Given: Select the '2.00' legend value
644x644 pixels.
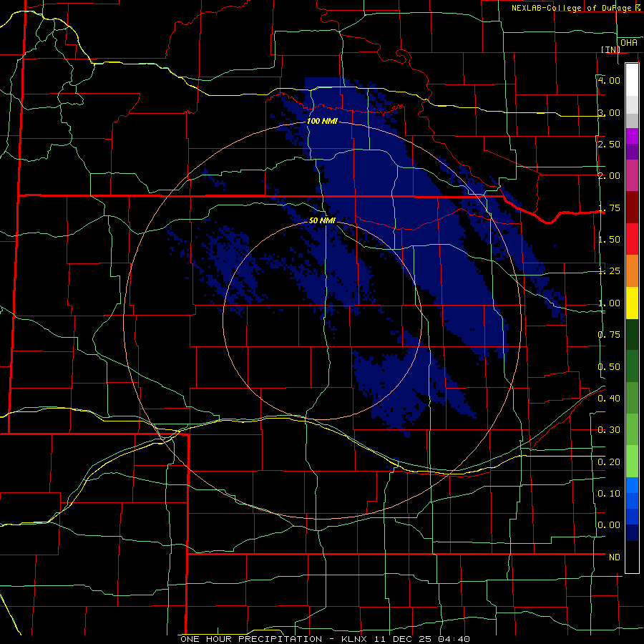Looking at the screenshot, I should (609, 176).
